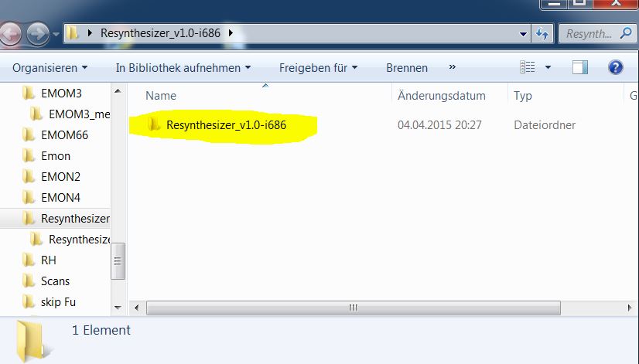Toggle the preview pane
The width and height of the screenshot is (639, 364).
580,67
